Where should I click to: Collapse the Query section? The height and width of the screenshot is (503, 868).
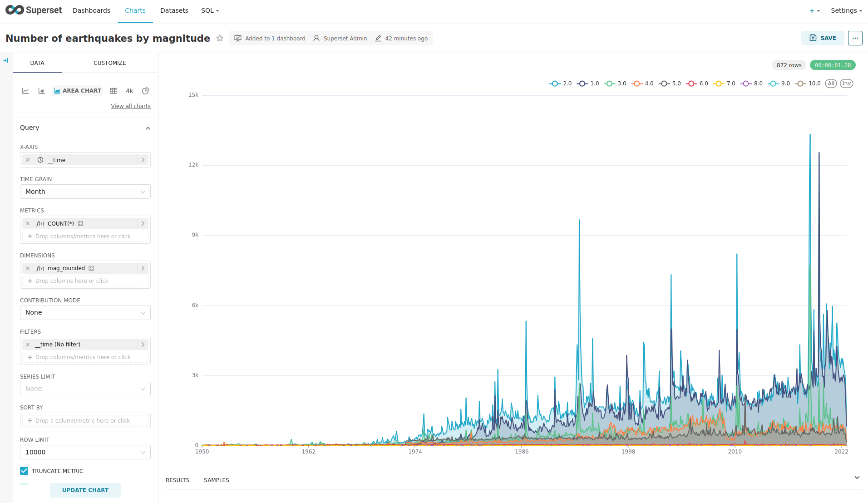coord(148,128)
